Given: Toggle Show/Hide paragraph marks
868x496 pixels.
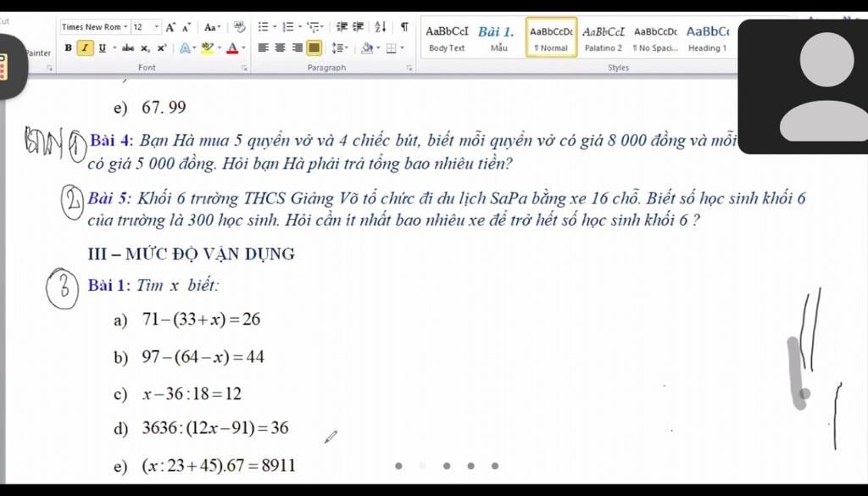Looking at the screenshot, I should click(x=404, y=26).
